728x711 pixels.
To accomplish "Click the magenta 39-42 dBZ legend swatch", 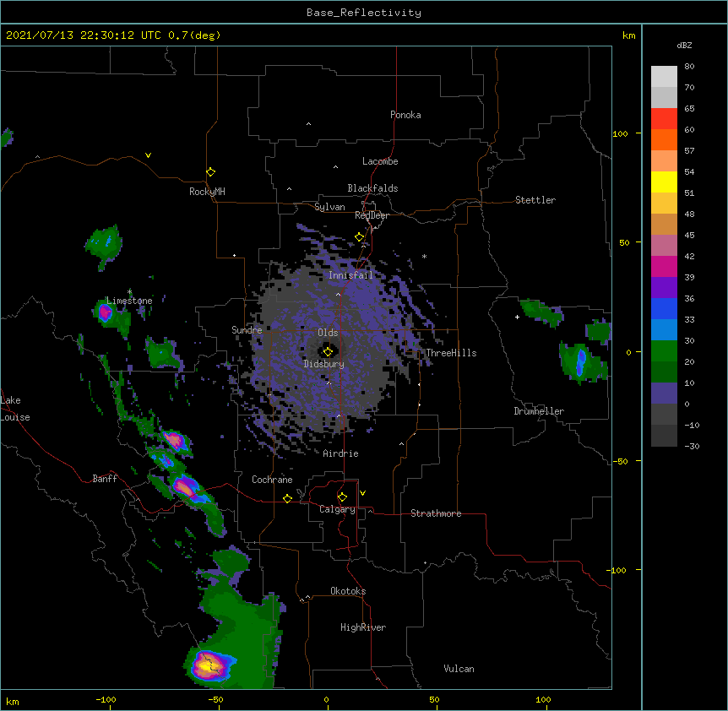I will coord(664,266).
